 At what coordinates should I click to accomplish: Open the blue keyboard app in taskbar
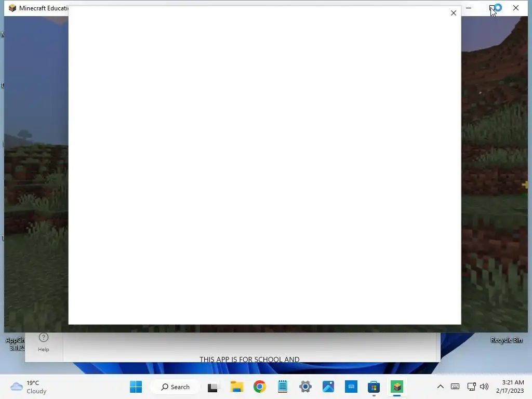[351, 387]
